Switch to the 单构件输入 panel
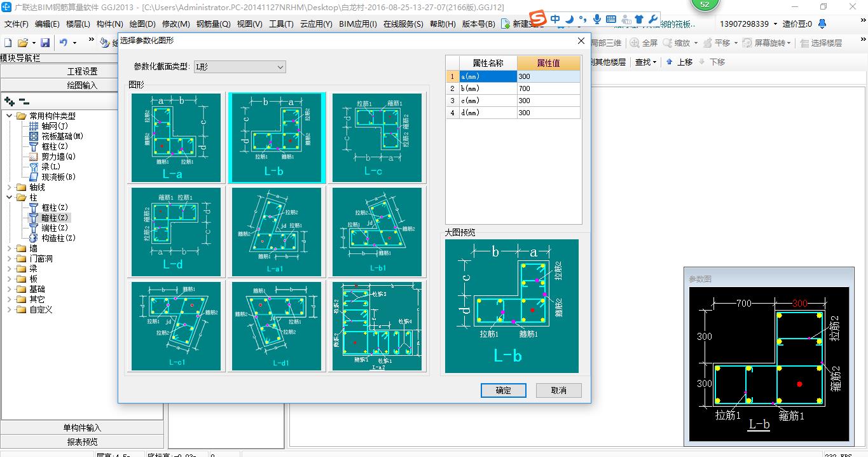Image resolution: width=868 pixels, height=457 pixels. (82, 428)
